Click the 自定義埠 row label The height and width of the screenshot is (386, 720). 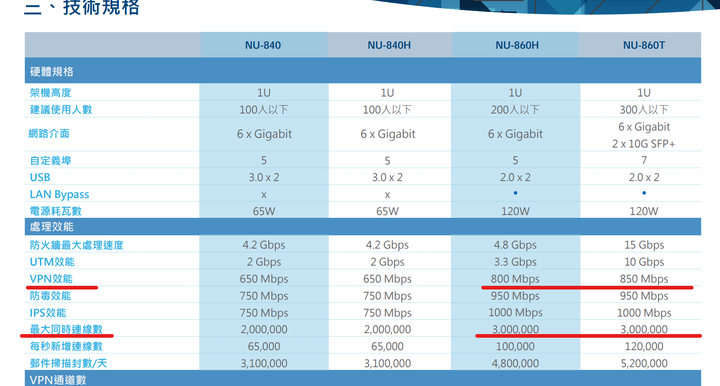coord(51,161)
